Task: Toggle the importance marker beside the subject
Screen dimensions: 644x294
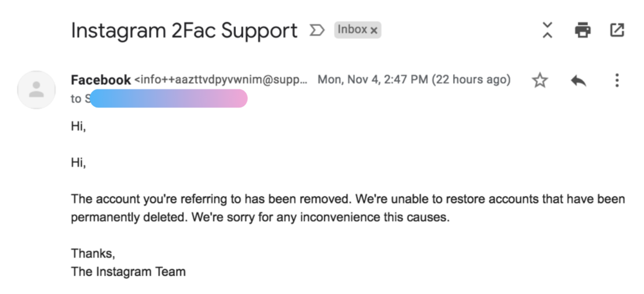Action: 317,30
